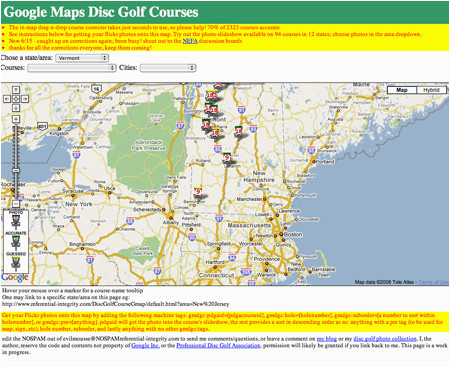Expand the Cities dropdown
Image resolution: width=450 pixels, height=368 pixels.
tap(168, 68)
